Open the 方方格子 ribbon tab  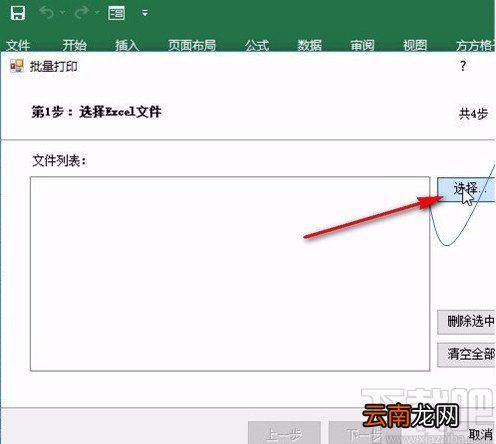click(x=476, y=45)
